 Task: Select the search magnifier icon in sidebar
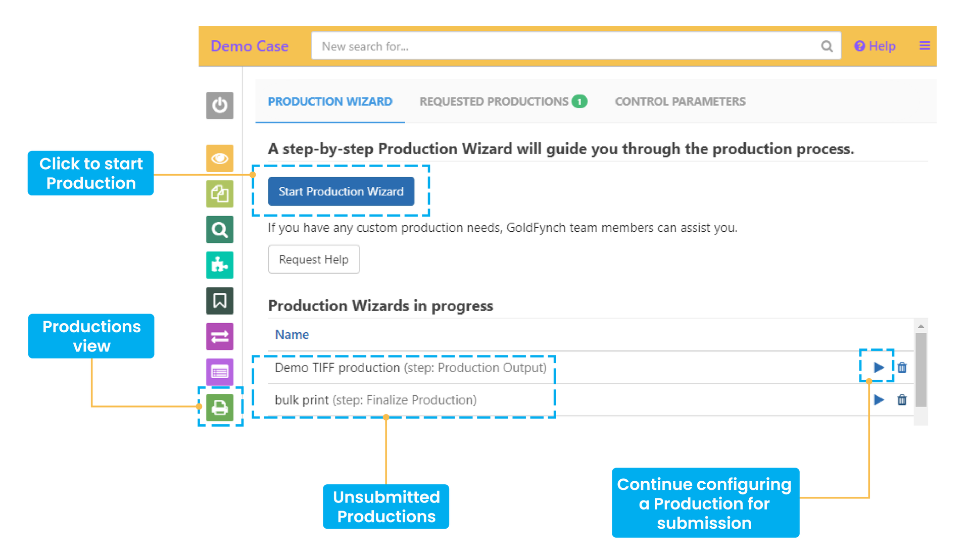(220, 230)
